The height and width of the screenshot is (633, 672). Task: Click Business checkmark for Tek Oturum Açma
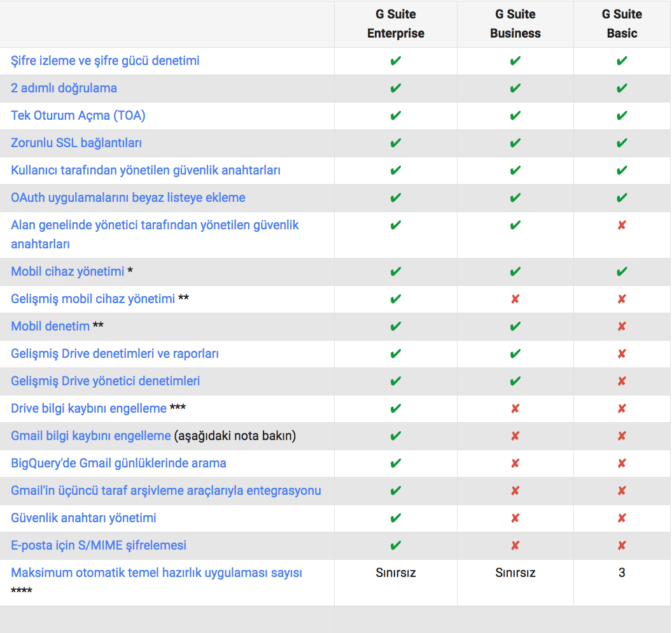[515, 116]
